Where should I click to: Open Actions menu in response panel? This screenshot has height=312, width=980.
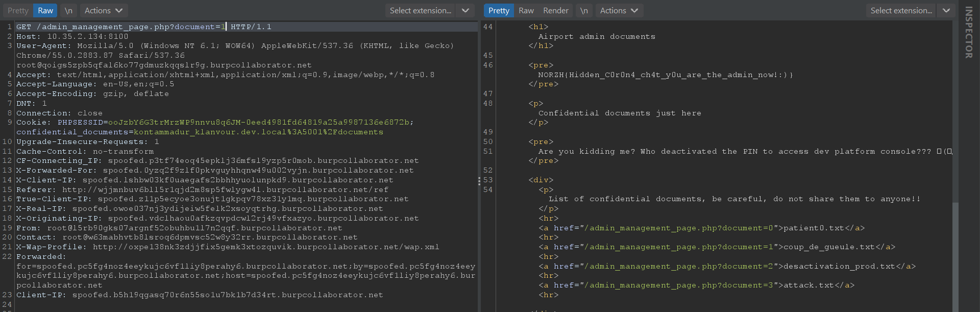(x=619, y=10)
